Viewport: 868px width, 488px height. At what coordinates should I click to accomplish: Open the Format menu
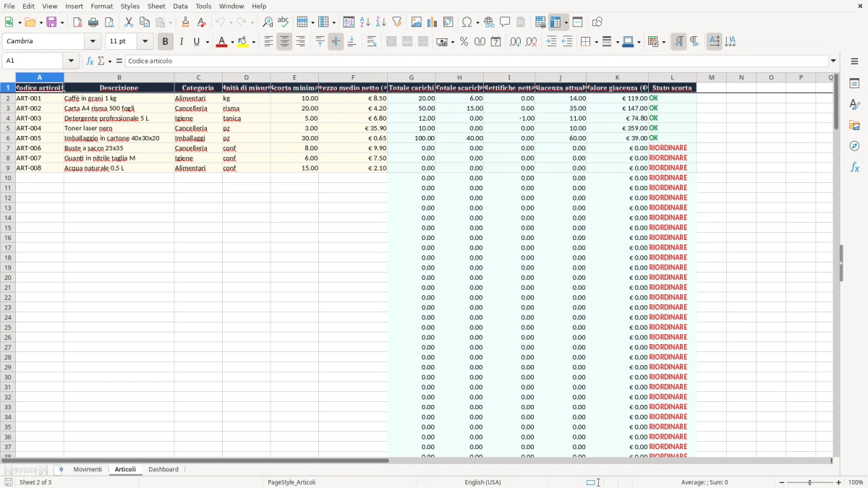point(102,6)
